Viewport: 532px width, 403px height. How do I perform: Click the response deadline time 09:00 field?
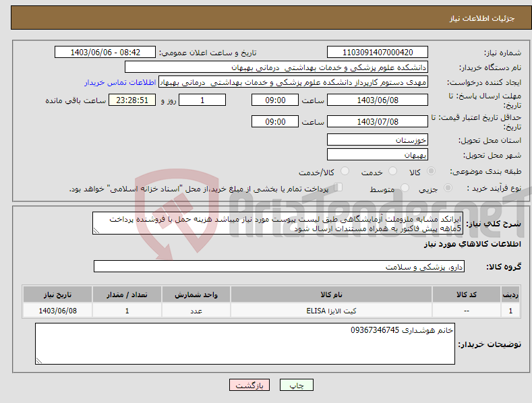click(275, 100)
